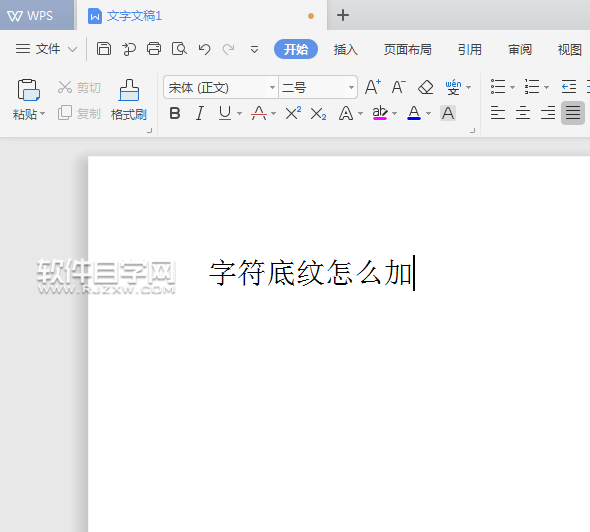Toggle Underline formatting
This screenshot has height=532, width=590.
point(225,113)
